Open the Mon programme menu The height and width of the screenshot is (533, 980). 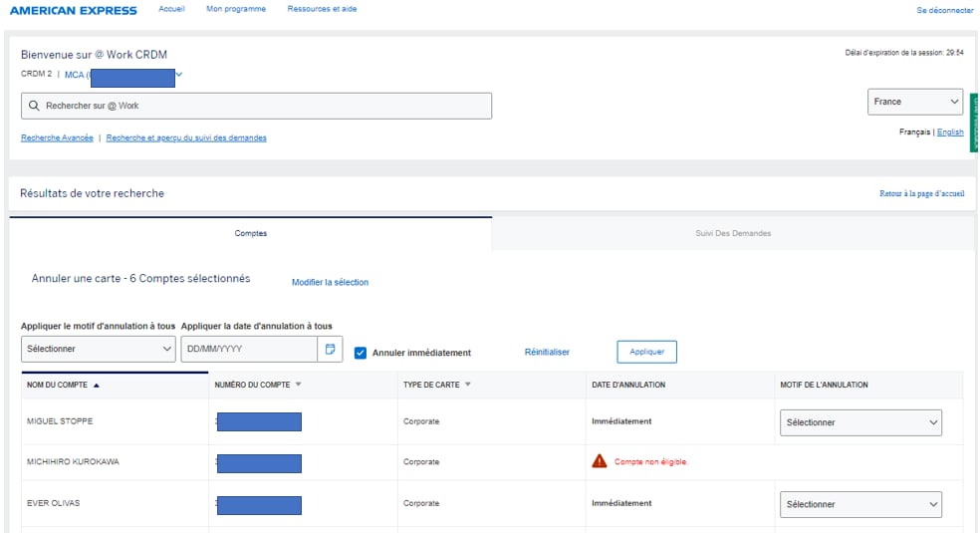click(236, 9)
